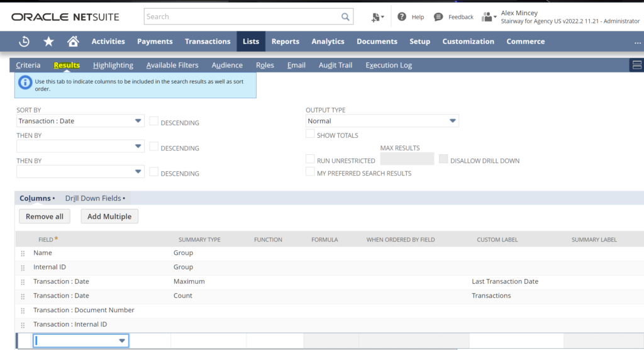644x350 pixels.
Task: Switch to the Execution Log tab
Action: [389, 65]
